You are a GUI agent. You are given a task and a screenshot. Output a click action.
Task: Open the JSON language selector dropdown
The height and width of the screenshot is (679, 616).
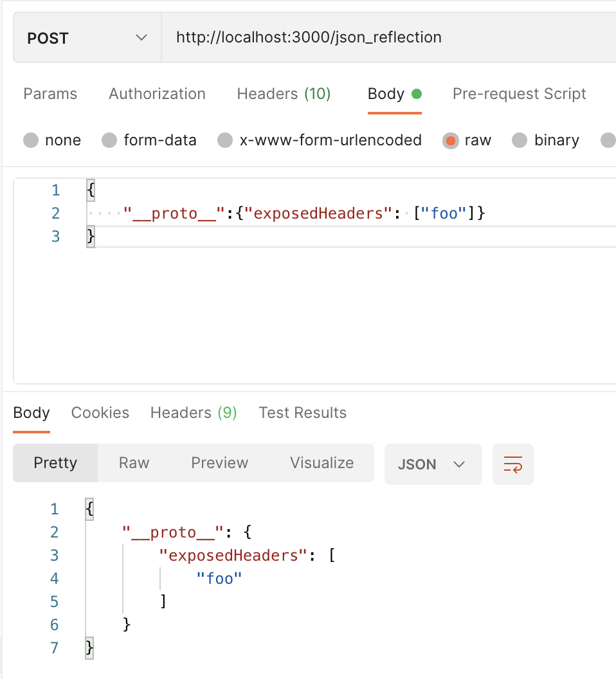click(x=433, y=463)
